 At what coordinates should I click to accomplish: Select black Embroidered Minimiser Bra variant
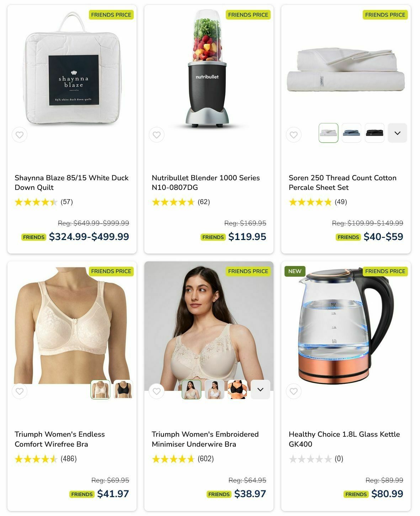(x=237, y=389)
